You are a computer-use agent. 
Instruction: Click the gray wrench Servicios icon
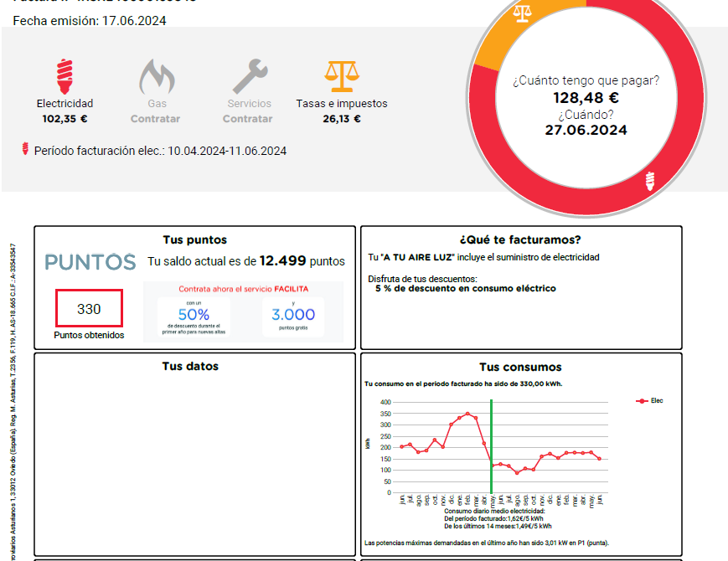coord(250,76)
